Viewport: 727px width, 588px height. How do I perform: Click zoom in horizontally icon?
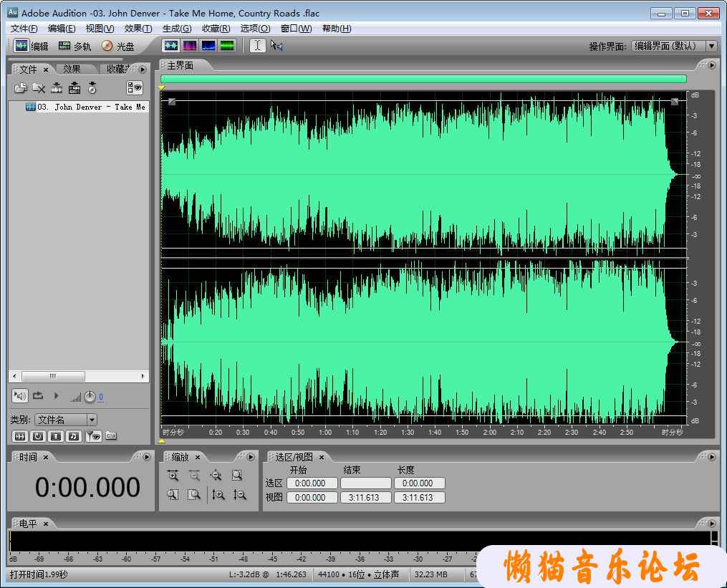pos(173,476)
